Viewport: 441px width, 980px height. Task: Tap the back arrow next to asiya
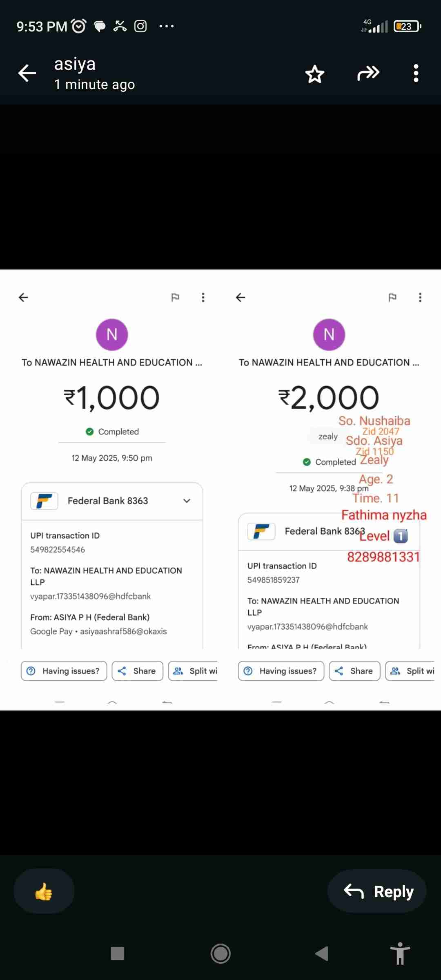coord(27,73)
